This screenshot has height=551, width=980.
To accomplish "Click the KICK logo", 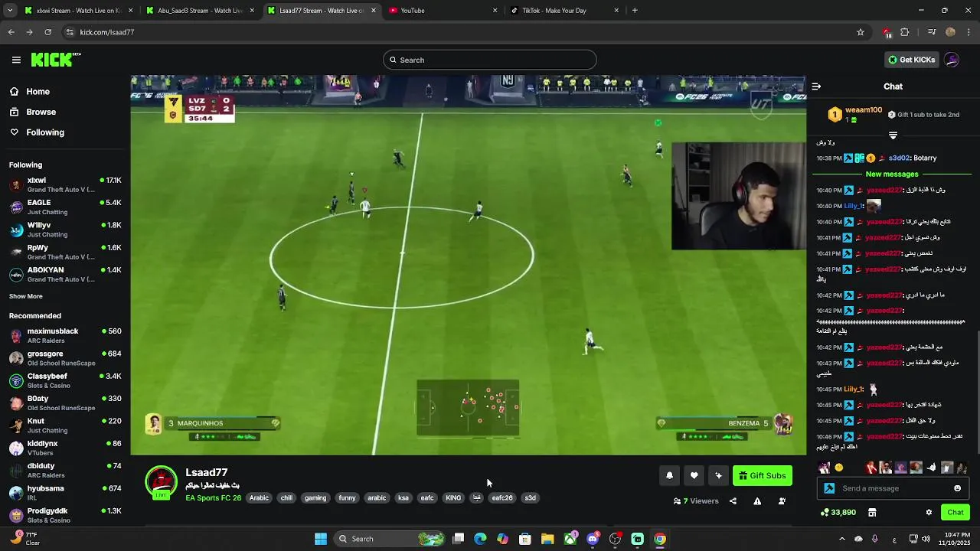I will (x=56, y=60).
